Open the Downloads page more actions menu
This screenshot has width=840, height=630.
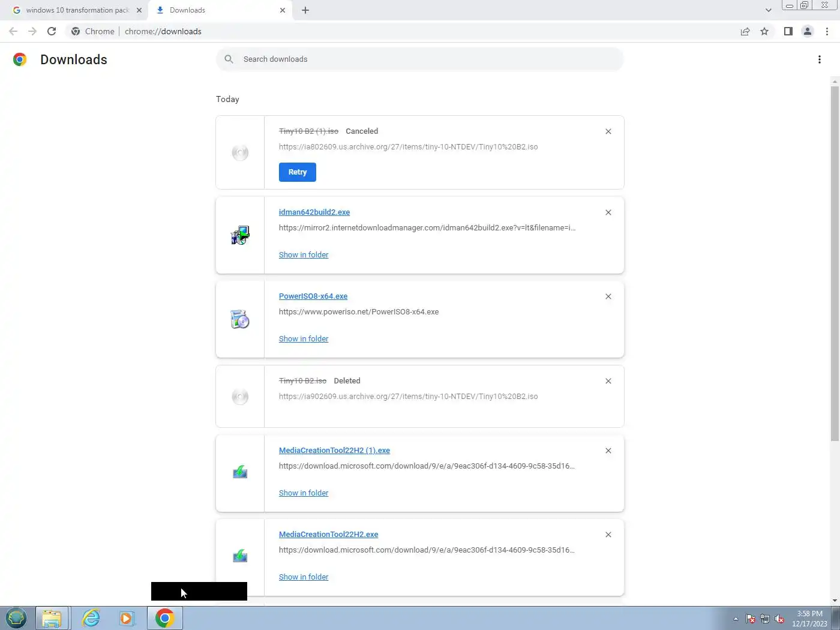click(x=820, y=59)
